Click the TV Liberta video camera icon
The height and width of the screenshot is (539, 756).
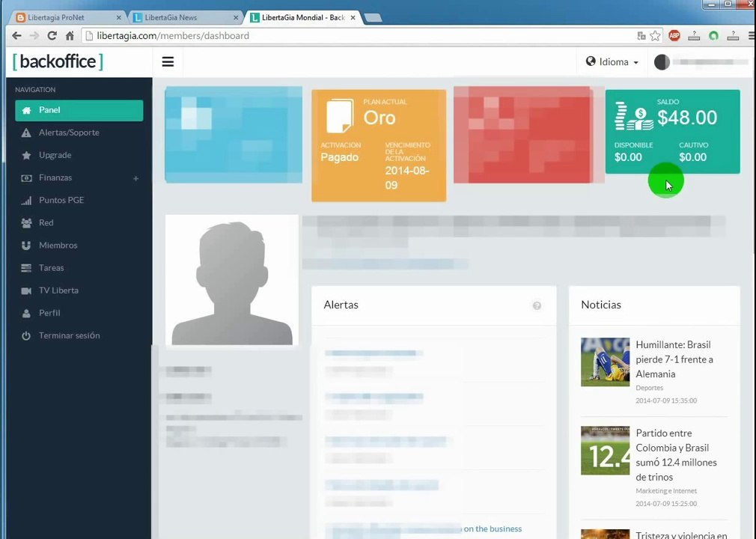point(26,290)
